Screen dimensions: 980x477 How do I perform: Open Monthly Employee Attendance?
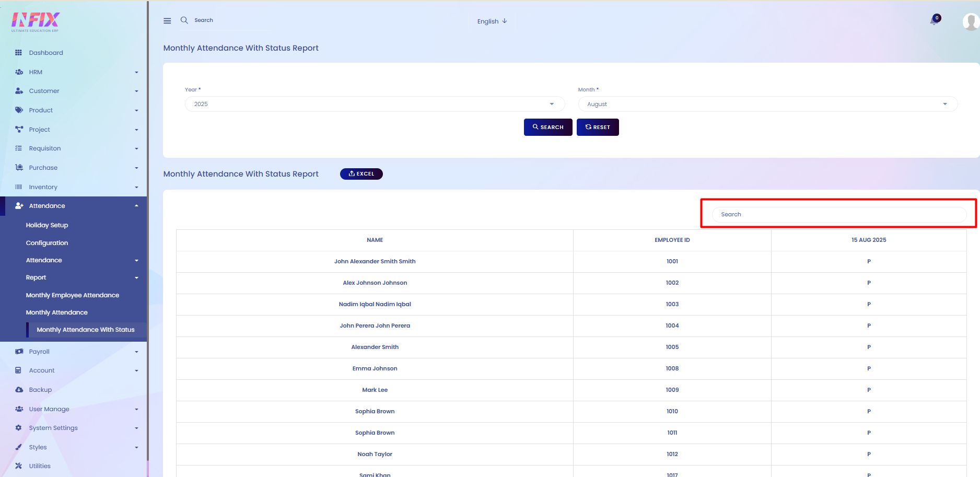pyautogui.click(x=73, y=295)
